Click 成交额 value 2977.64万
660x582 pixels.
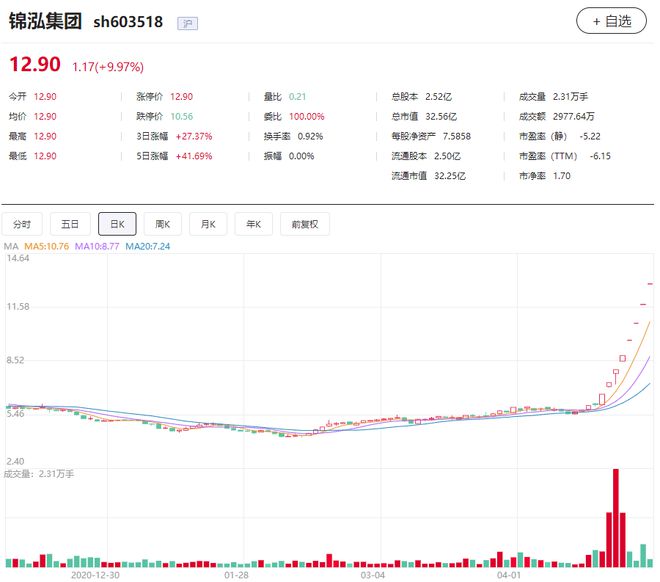pos(573,117)
